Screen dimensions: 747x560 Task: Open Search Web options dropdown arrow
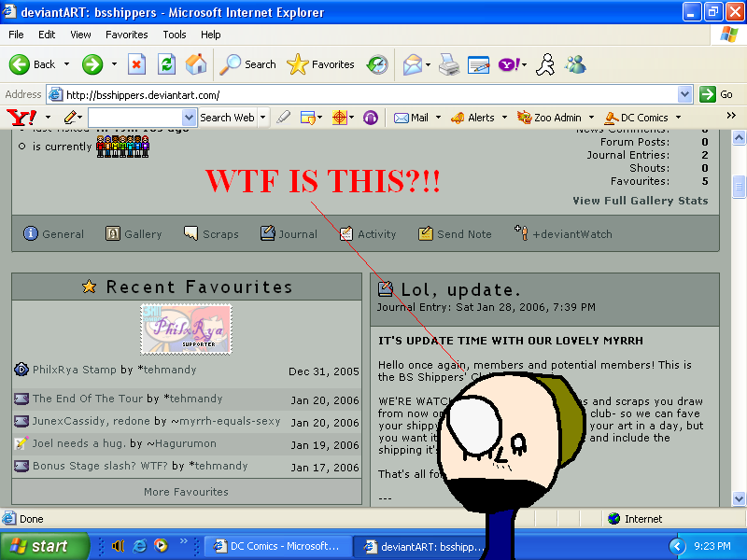[262, 118]
